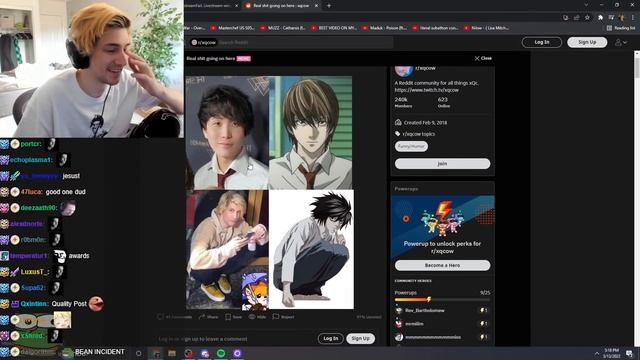The width and height of the screenshot is (640, 360).
Task: Close the 'Real shit going on here' tab
Action: point(316,6)
